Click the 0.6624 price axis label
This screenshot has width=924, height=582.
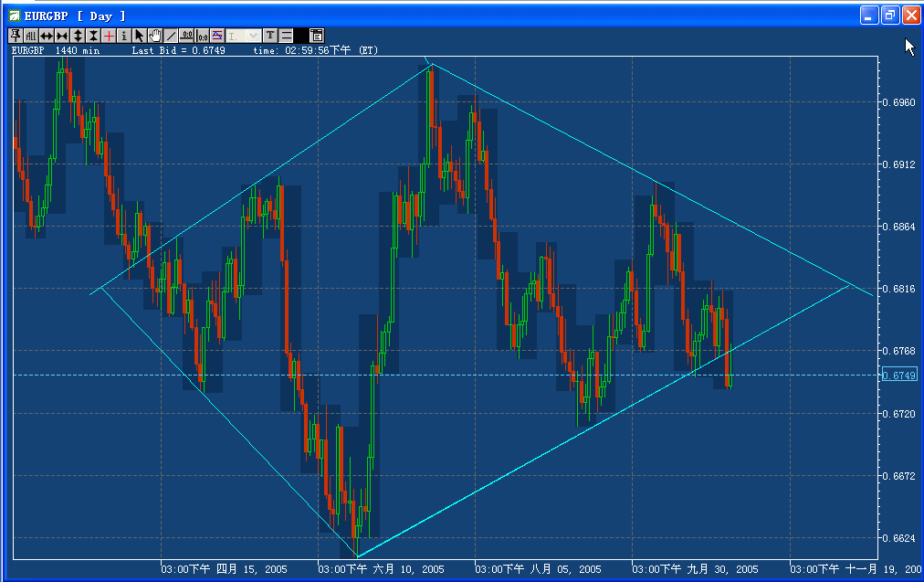click(x=899, y=538)
